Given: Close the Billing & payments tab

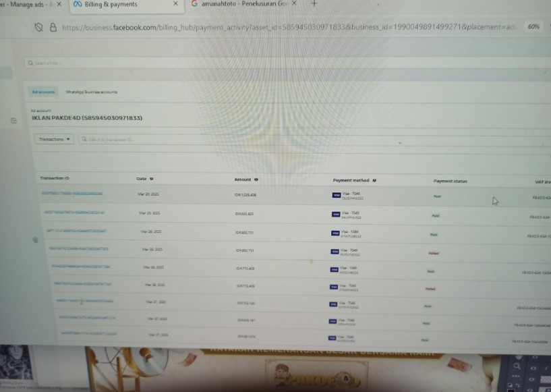Looking at the screenshot, I should click(x=175, y=4).
